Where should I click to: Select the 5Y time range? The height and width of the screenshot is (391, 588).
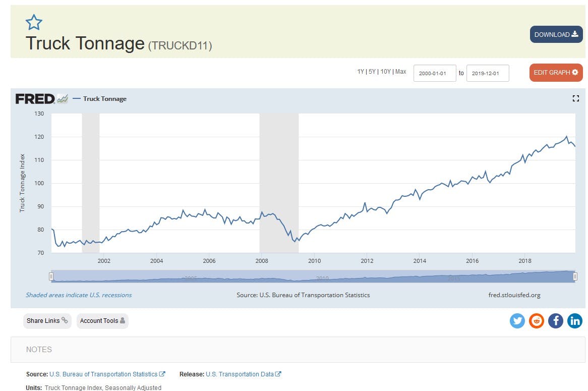click(372, 72)
